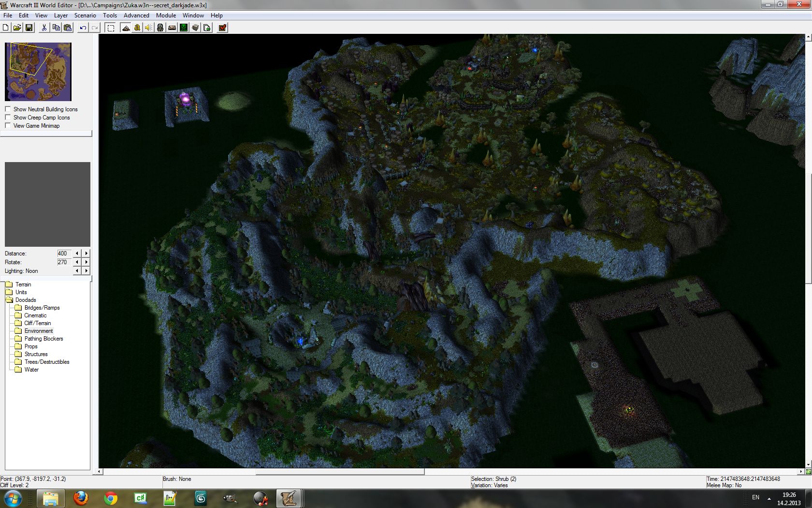Click the minimap preview thumbnail
The width and height of the screenshot is (812, 508).
tap(38, 72)
